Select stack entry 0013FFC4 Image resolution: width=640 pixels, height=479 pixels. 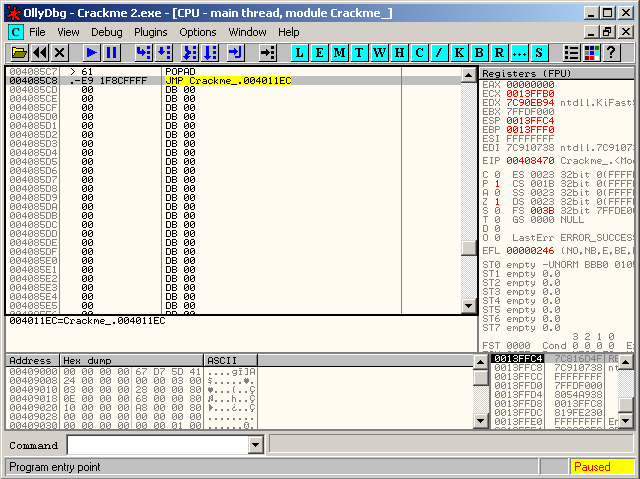[x=518, y=359]
